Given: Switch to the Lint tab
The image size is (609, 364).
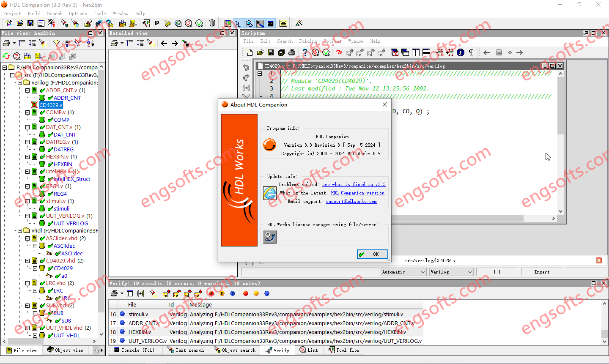Looking at the screenshot, I should [309, 350].
